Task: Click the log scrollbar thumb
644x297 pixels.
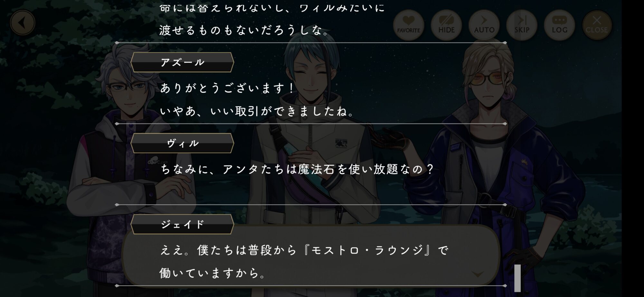Action: point(517,278)
